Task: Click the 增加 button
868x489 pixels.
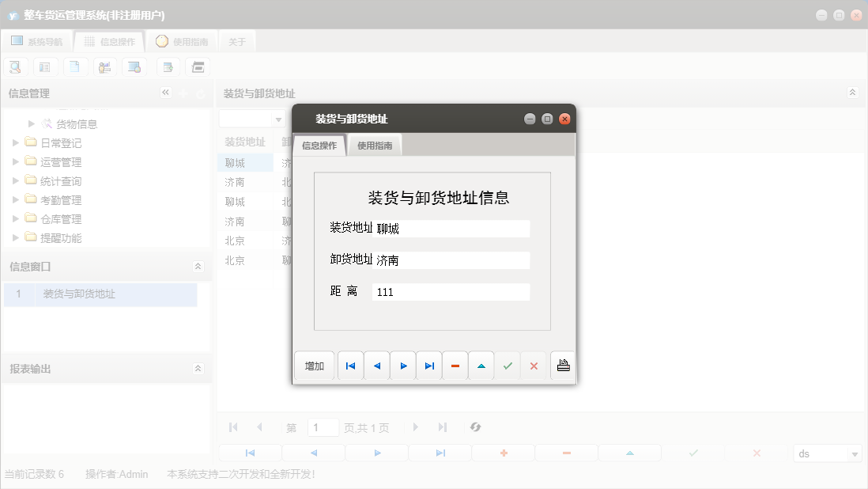Action: click(x=313, y=365)
